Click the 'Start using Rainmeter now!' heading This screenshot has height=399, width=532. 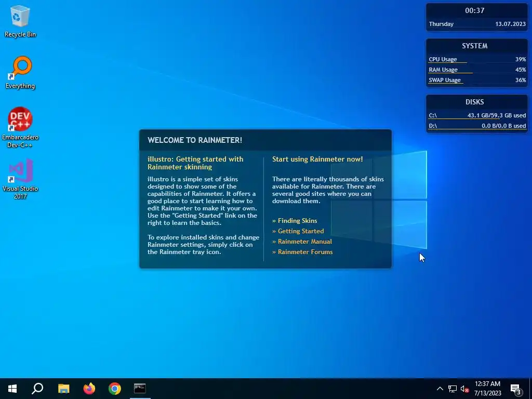pos(317,159)
